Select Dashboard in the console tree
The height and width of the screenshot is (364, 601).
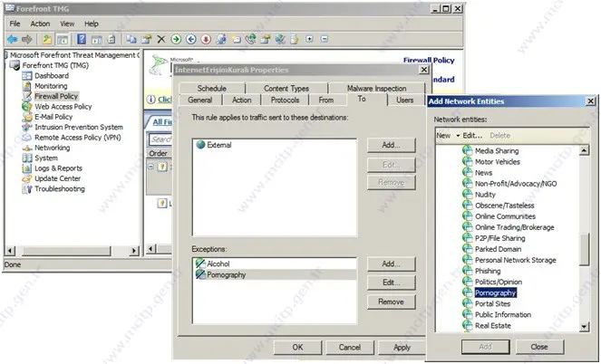[x=52, y=76]
